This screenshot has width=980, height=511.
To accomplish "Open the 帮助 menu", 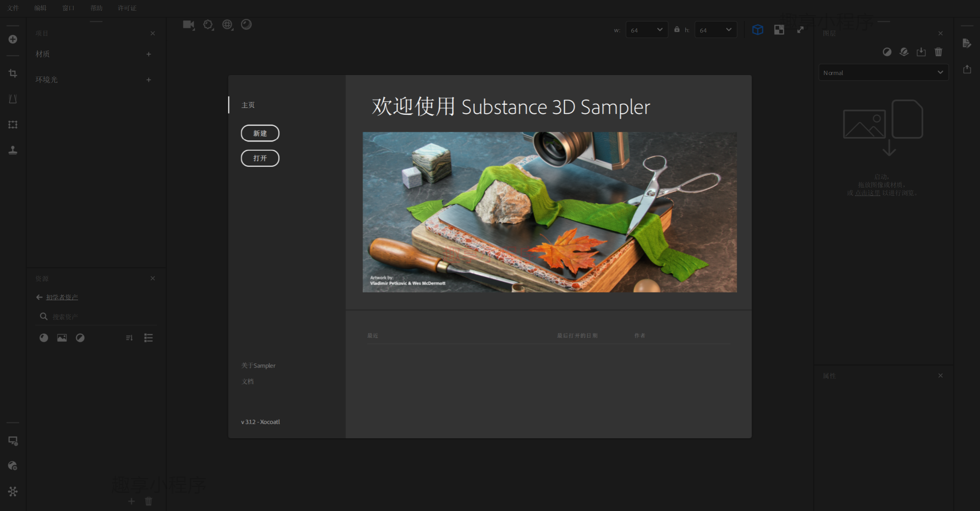I will tap(96, 8).
